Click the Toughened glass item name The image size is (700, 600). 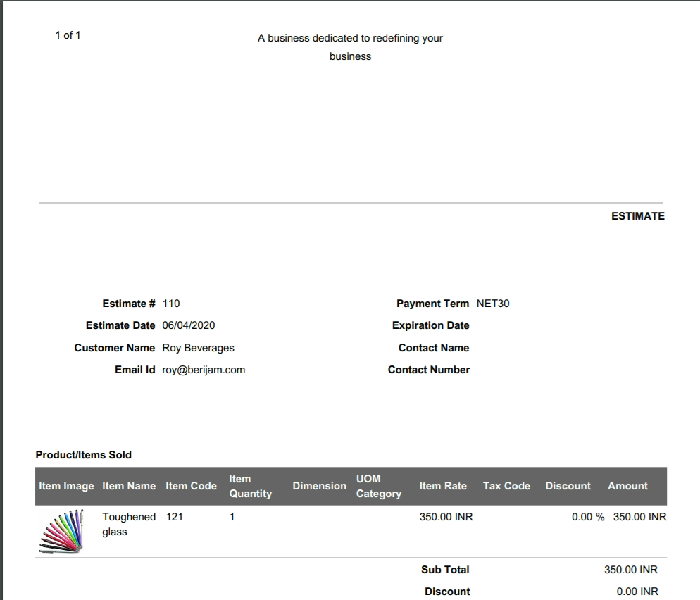pyautogui.click(x=129, y=525)
